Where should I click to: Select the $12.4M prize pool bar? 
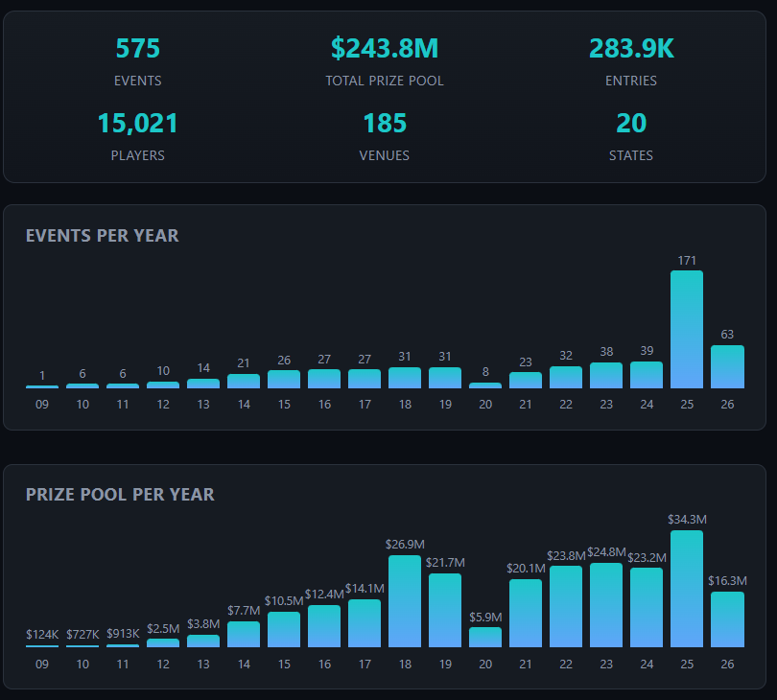click(x=324, y=626)
